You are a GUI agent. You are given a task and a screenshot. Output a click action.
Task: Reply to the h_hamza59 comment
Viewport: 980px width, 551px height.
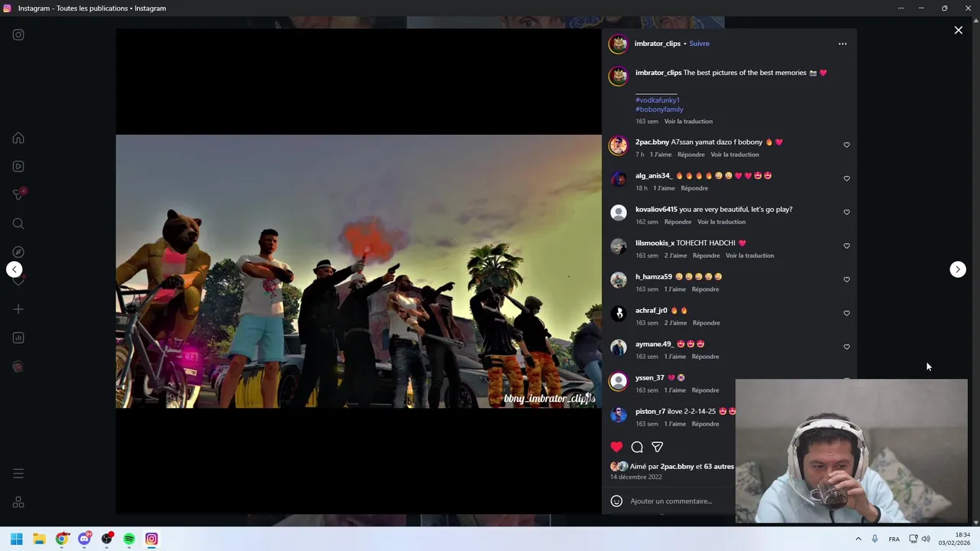coord(705,289)
